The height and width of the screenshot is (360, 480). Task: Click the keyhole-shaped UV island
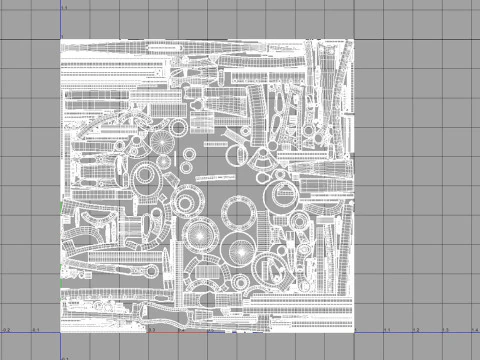(197, 105)
